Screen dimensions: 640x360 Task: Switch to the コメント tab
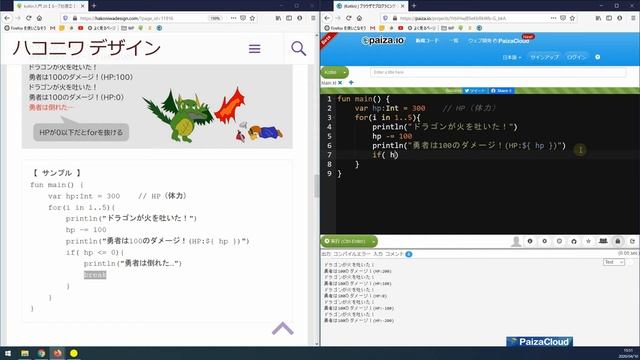(x=394, y=254)
